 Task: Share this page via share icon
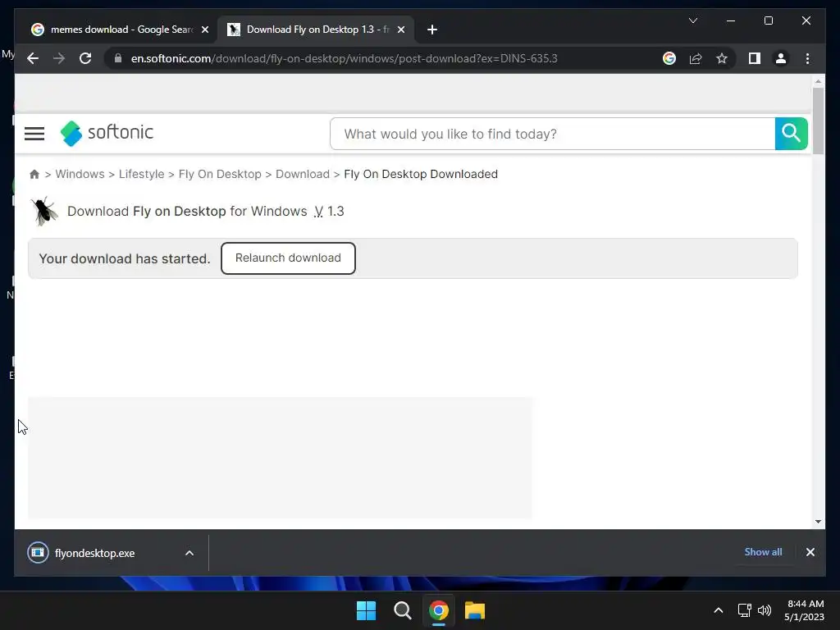point(696,58)
